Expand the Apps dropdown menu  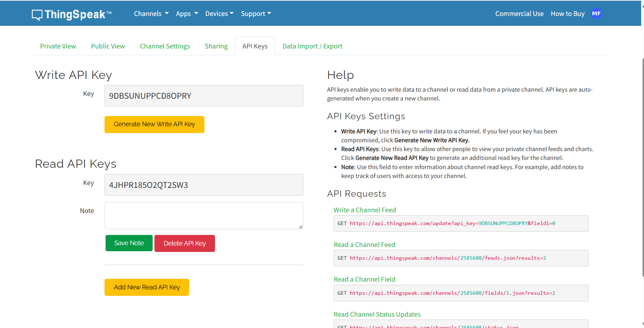[187, 13]
